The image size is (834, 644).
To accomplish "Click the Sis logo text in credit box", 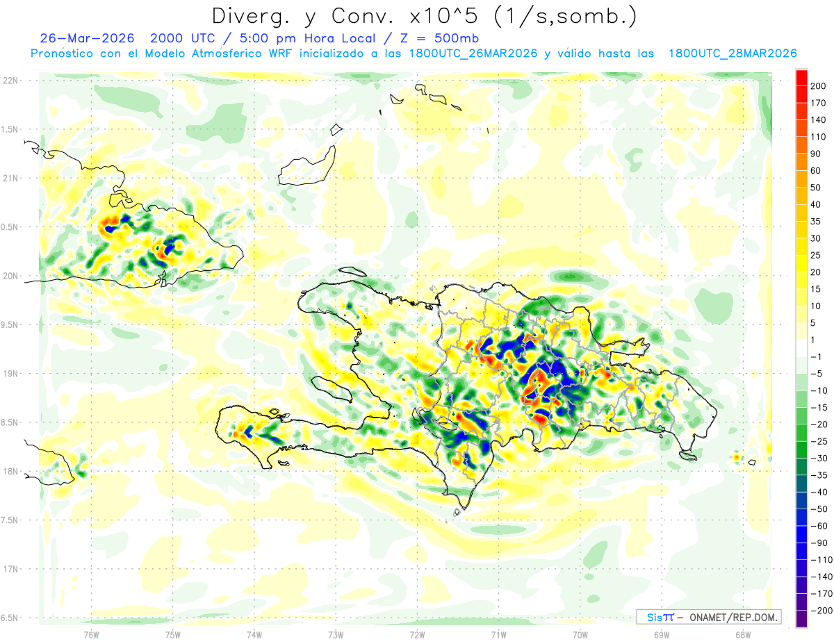I will 655,617.
